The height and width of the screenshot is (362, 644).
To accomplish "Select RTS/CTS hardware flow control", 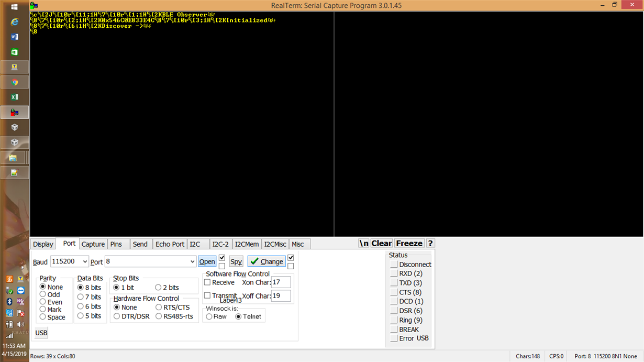I will click(x=173, y=308).
